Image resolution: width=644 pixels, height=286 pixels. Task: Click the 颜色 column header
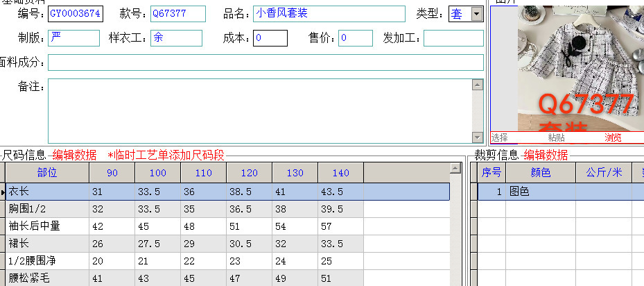pyautogui.click(x=541, y=172)
